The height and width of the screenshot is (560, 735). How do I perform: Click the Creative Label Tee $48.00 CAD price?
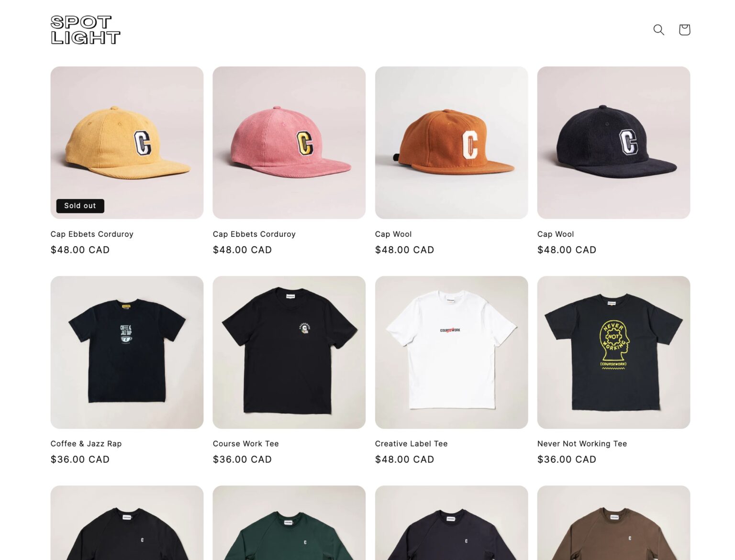[404, 459]
